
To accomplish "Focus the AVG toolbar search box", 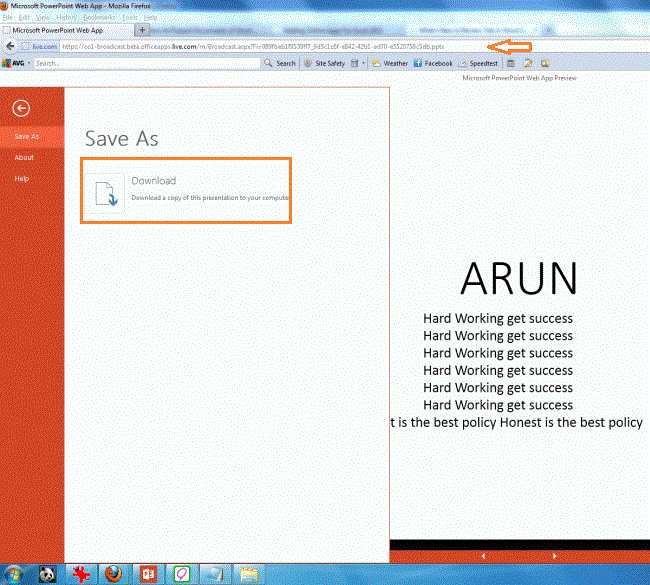I will pyautogui.click(x=147, y=63).
